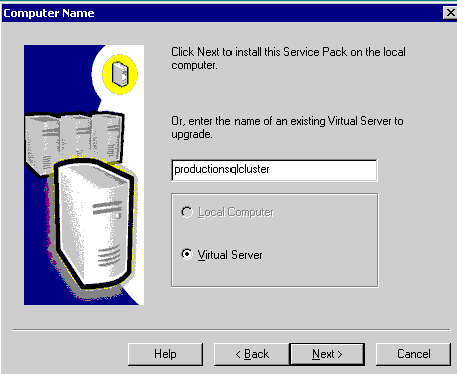Image resolution: width=457 pixels, height=374 pixels.
Task: Click the grey server cluster graphic
Action: point(74,139)
